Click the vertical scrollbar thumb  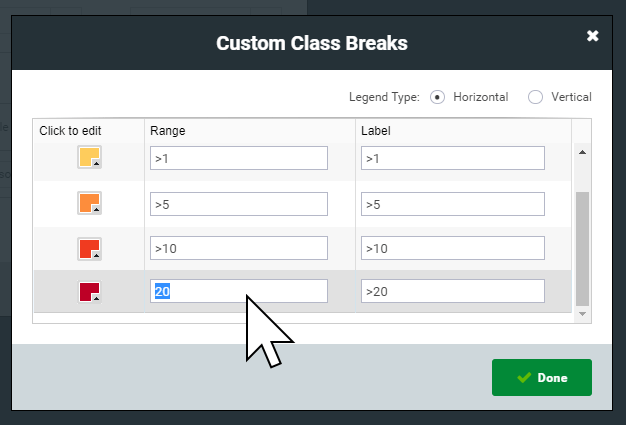[582, 249]
